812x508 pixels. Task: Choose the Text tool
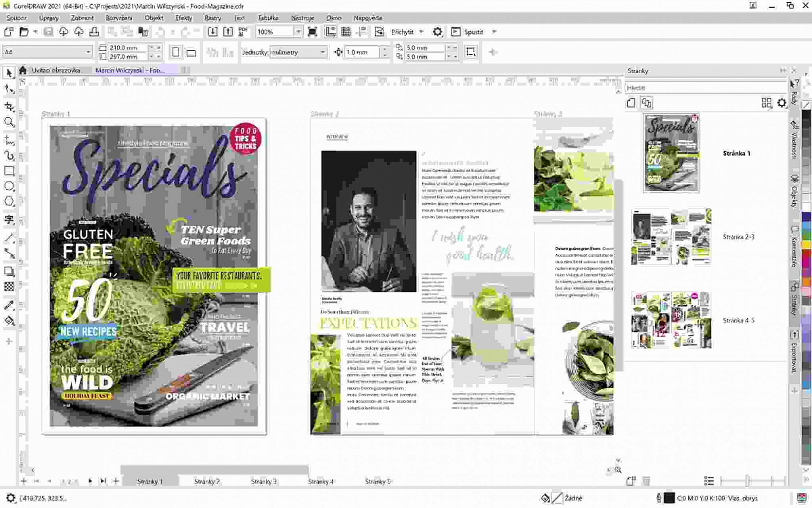(x=9, y=219)
